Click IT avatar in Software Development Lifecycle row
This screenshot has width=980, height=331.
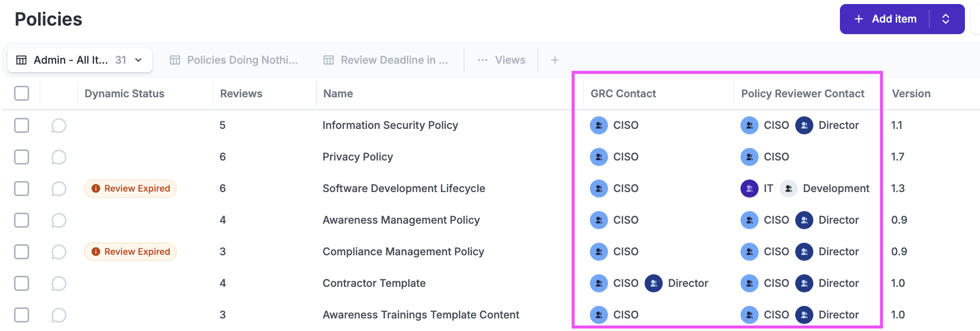click(749, 189)
